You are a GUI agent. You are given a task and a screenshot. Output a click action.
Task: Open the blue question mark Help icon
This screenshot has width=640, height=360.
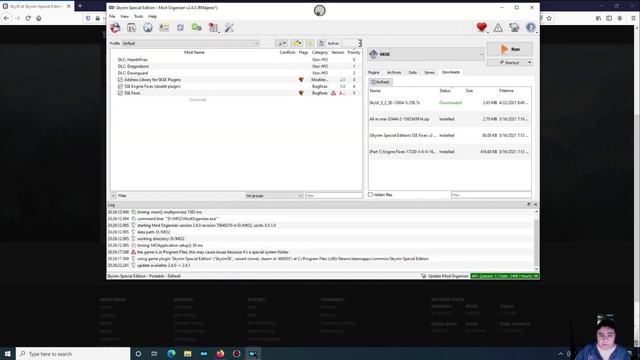531,27
